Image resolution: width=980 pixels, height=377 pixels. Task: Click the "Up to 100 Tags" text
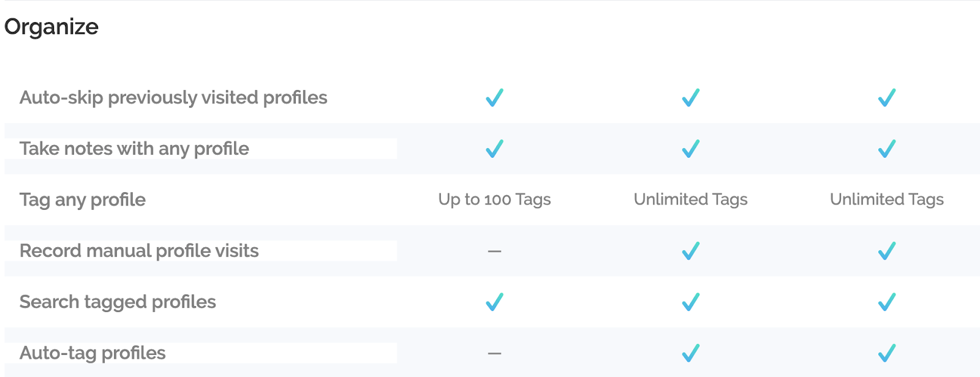coord(494,200)
